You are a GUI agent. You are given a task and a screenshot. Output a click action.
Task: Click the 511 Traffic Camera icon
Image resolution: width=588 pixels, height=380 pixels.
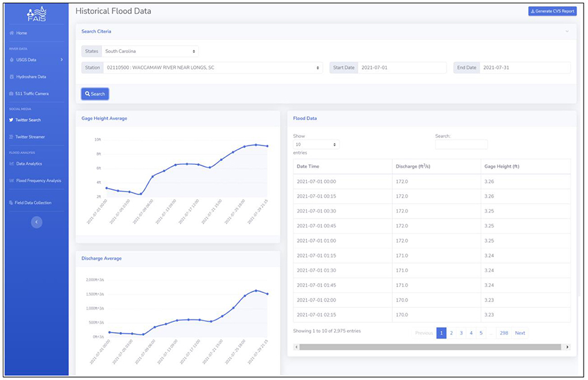[12, 93]
